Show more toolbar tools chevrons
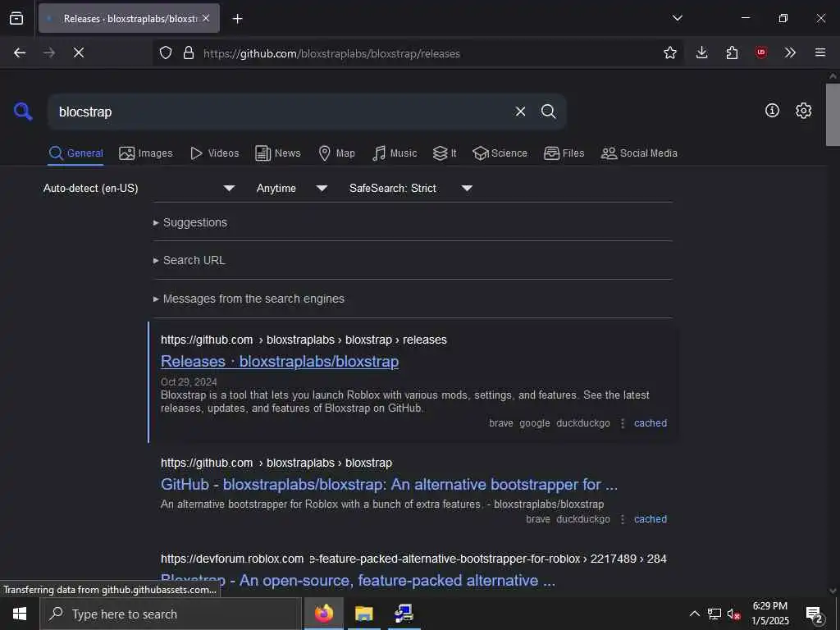 point(790,52)
